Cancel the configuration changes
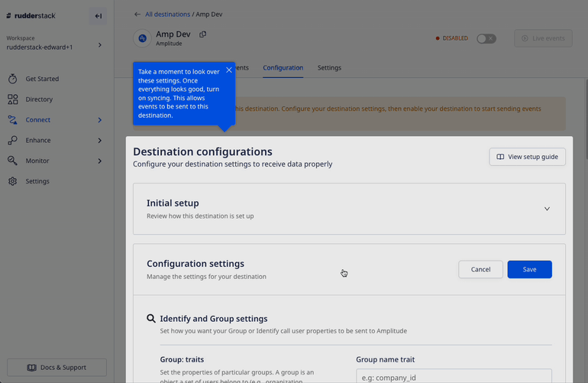Image resolution: width=588 pixels, height=383 pixels. click(x=480, y=269)
